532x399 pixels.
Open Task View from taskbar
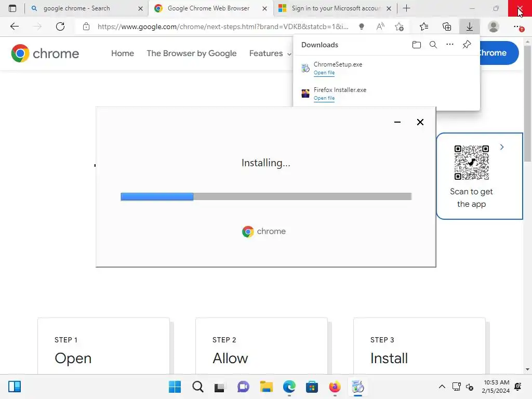(x=220, y=387)
